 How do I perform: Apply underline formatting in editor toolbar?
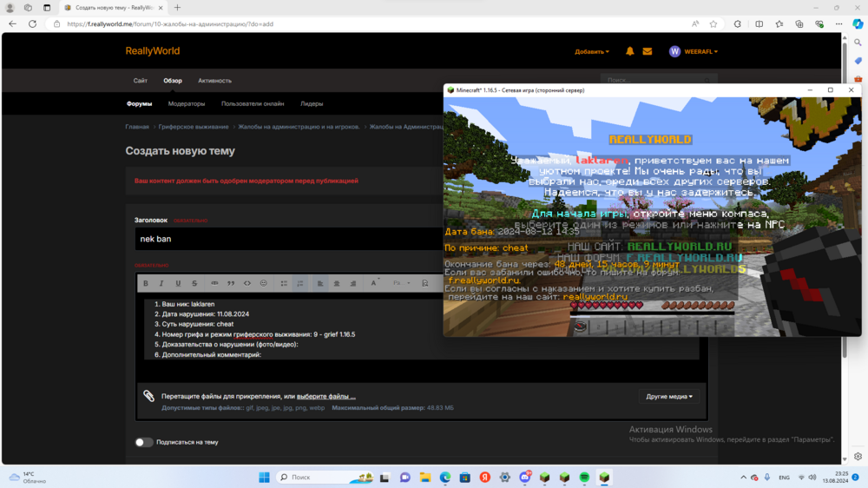178,283
